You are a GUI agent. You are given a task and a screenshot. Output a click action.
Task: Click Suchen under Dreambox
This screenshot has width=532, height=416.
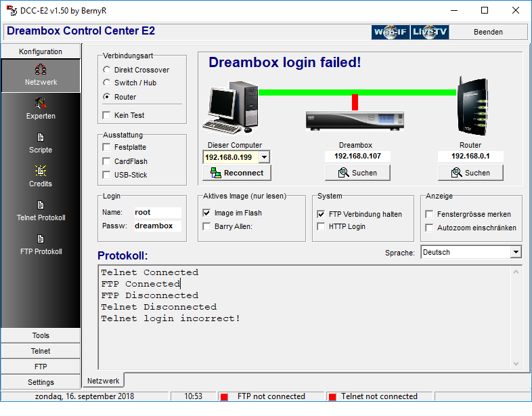[x=357, y=173]
